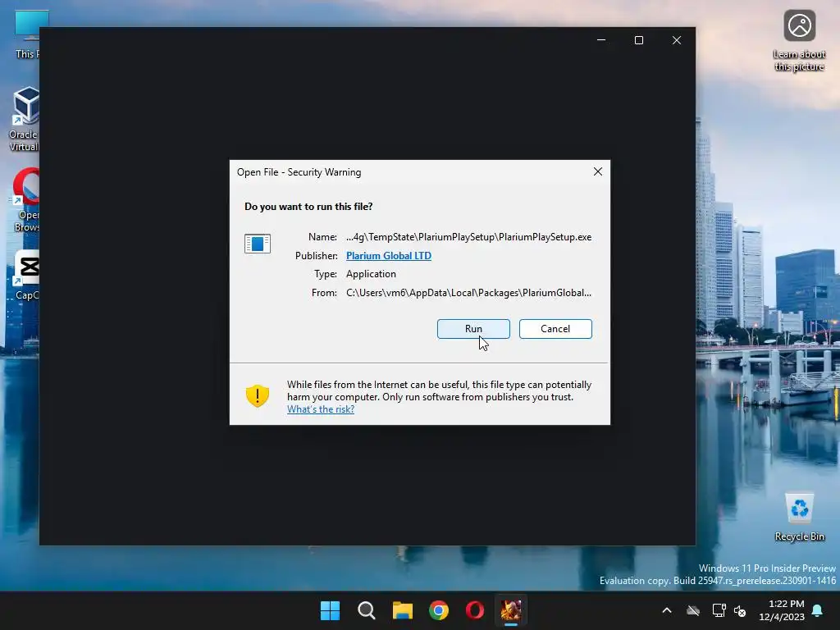840x630 pixels.
Task: Click the yellow warning shield icon
Action: (257, 396)
